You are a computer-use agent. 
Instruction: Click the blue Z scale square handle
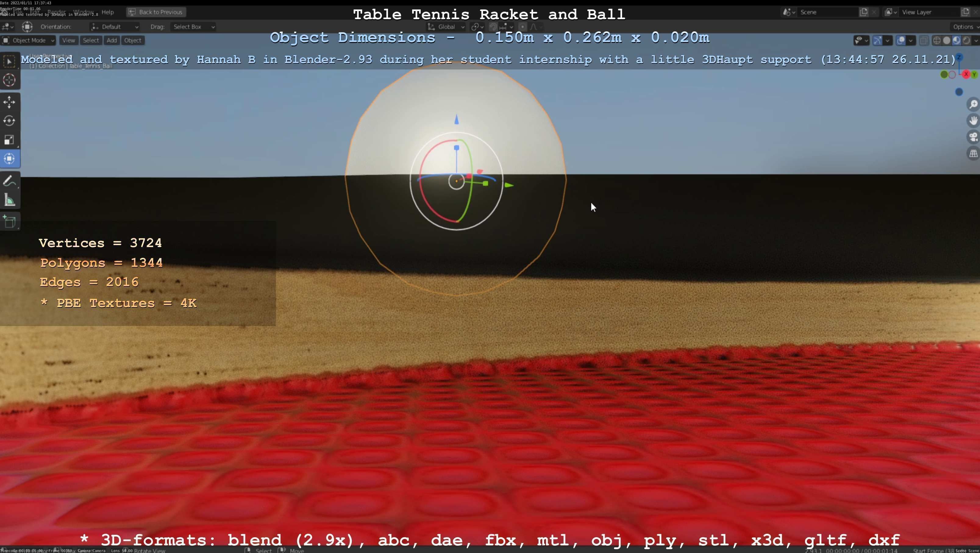click(457, 147)
